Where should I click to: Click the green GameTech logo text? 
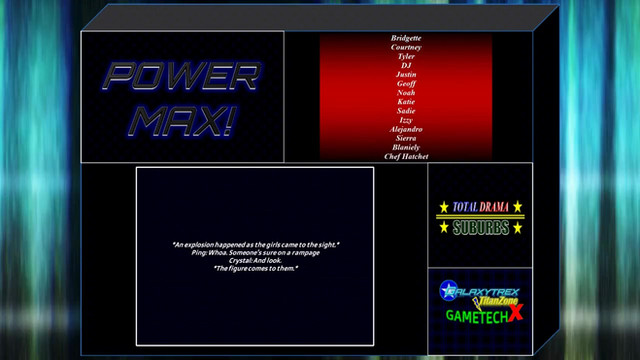pos(477,316)
